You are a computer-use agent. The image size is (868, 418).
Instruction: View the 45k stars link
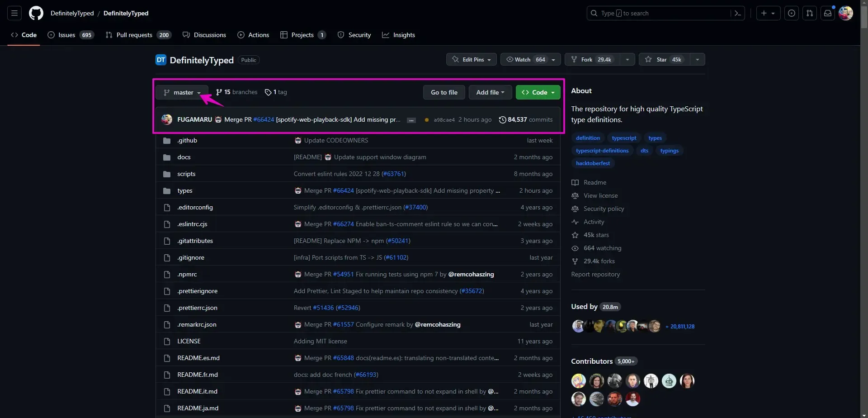tap(590, 235)
